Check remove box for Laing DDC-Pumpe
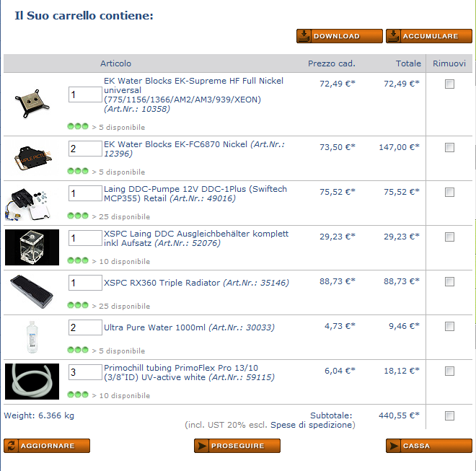Image resolution: width=476 pixels, height=471 pixels. pos(449,193)
